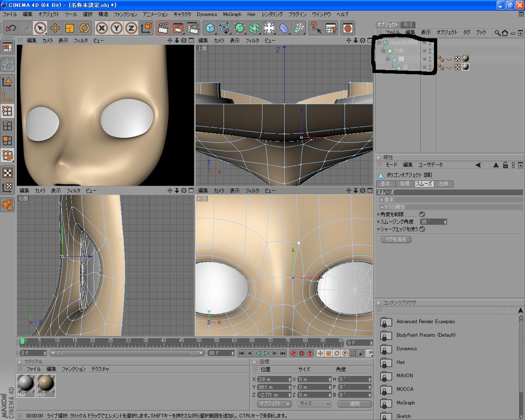Click frame 45 on the timeline ruler
525x420 pixels.
[181, 341]
